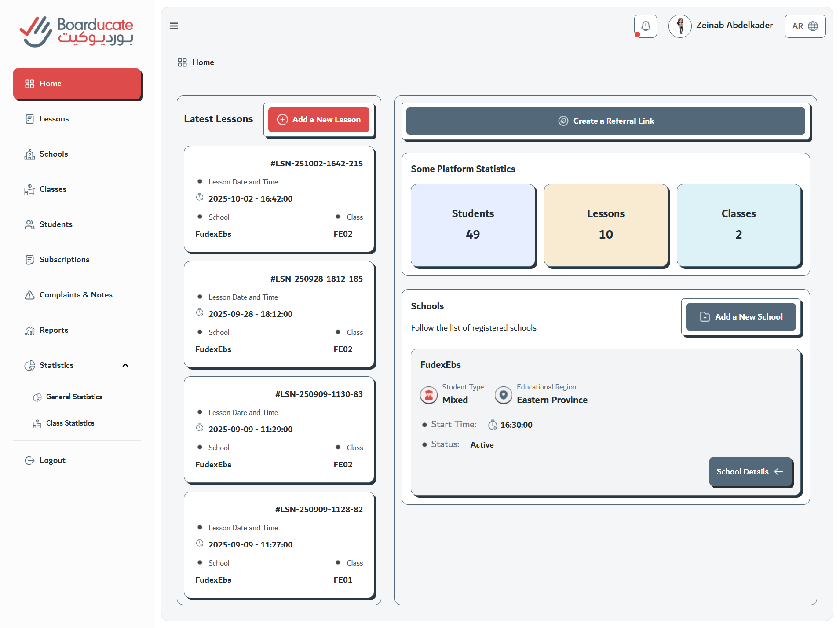Click the yellow Lessons statistics tile
840x628 pixels.
click(606, 225)
